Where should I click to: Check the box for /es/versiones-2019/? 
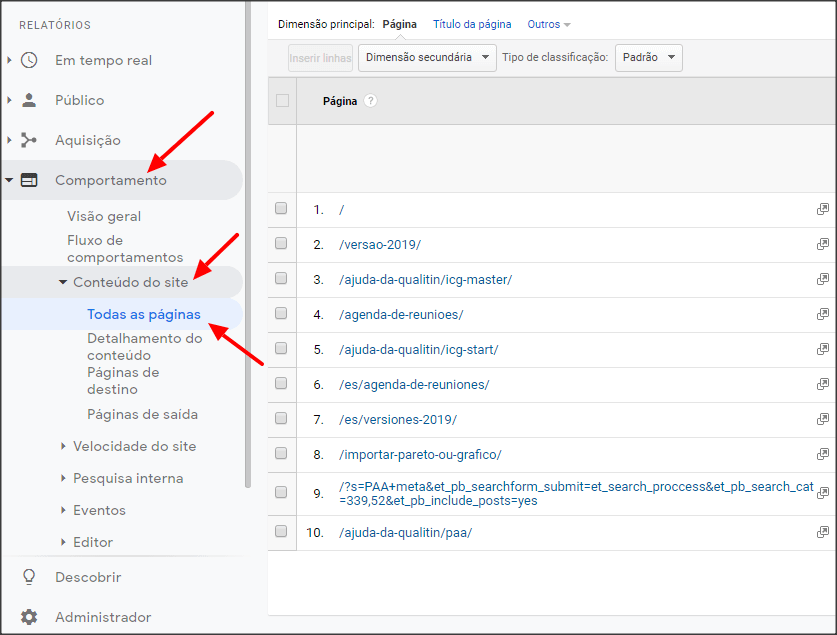[x=281, y=418]
